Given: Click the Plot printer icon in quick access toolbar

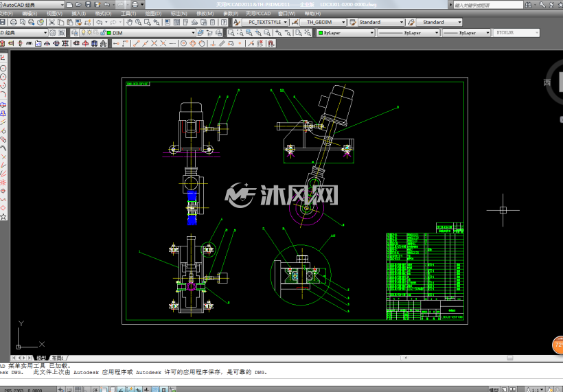Looking at the screenshot, I should tap(135, 4).
